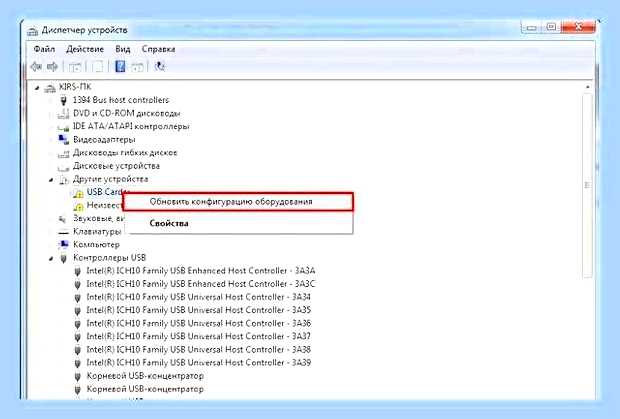Click the vertical scrollbar thumb

(588, 185)
